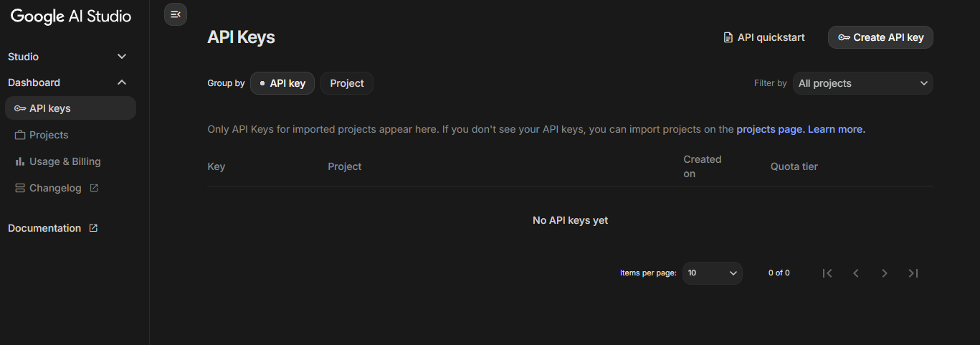Open the All projects filter dropdown

(862, 83)
